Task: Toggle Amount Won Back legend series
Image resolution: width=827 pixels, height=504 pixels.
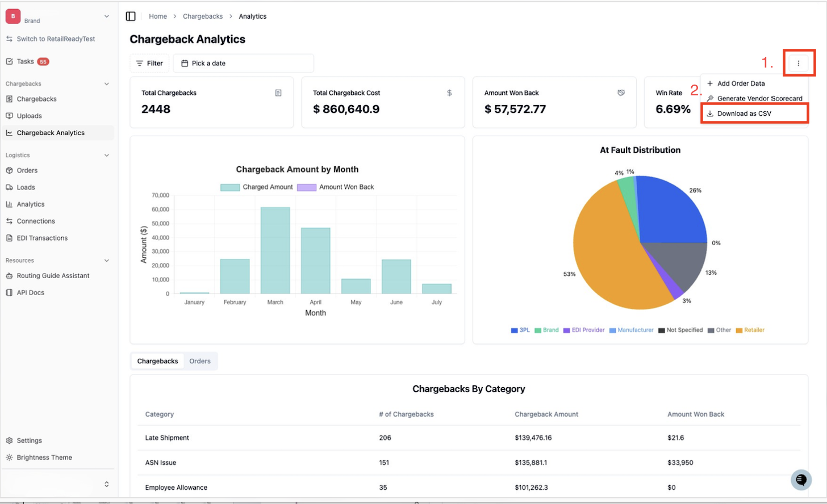Action: (x=335, y=187)
